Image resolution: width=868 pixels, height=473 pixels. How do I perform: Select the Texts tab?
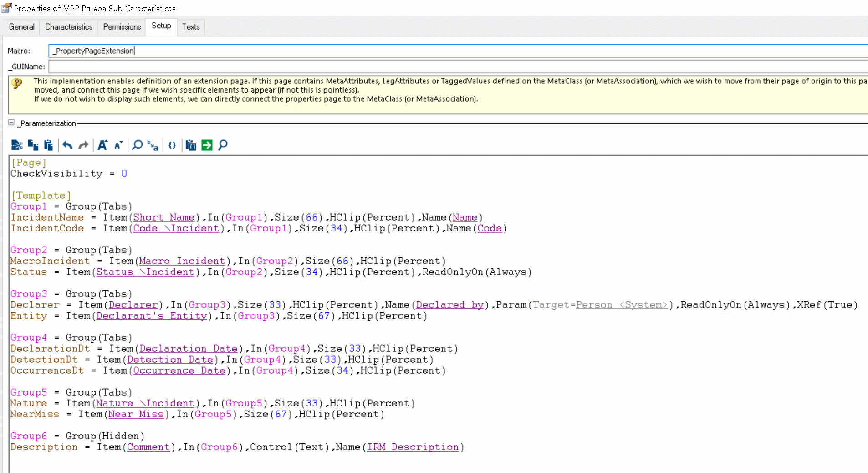coord(191,27)
